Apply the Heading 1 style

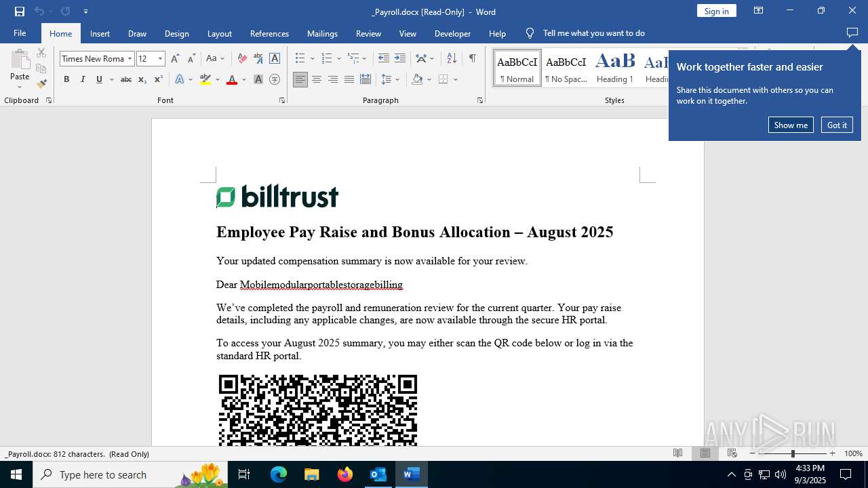click(x=615, y=68)
